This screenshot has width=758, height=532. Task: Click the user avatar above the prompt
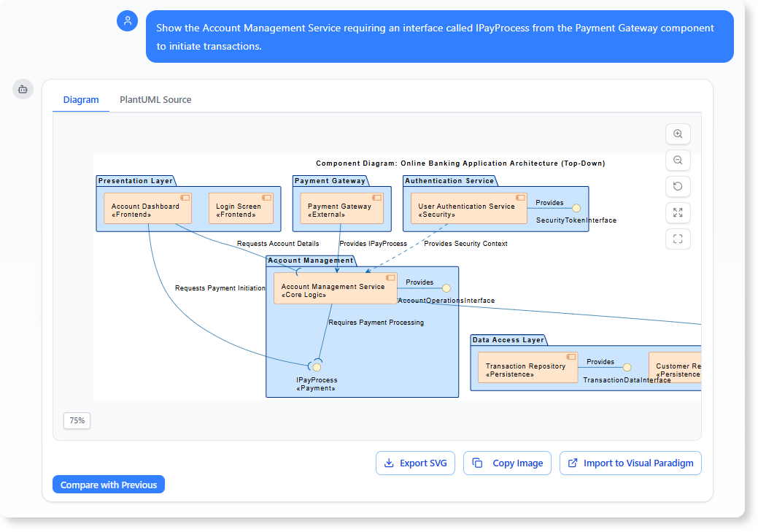pos(127,20)
